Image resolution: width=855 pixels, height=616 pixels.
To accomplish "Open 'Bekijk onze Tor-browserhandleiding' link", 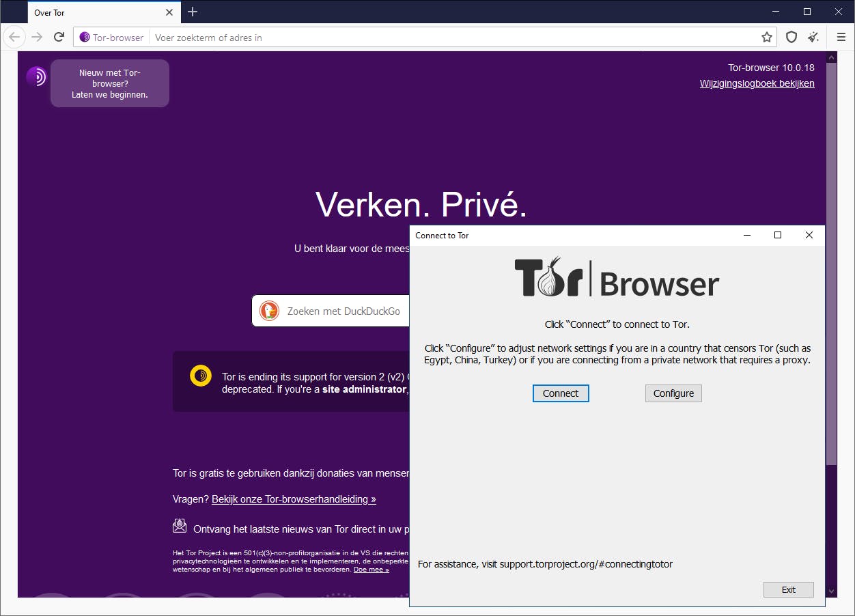I will [294, 499].
